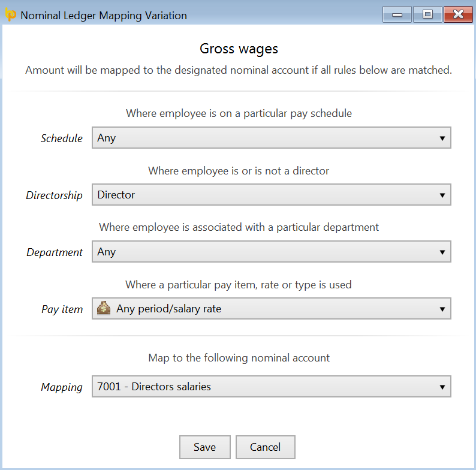The image size is (476, 470).
Task: Open the Department dropdown showing Any
Action: 272,252
